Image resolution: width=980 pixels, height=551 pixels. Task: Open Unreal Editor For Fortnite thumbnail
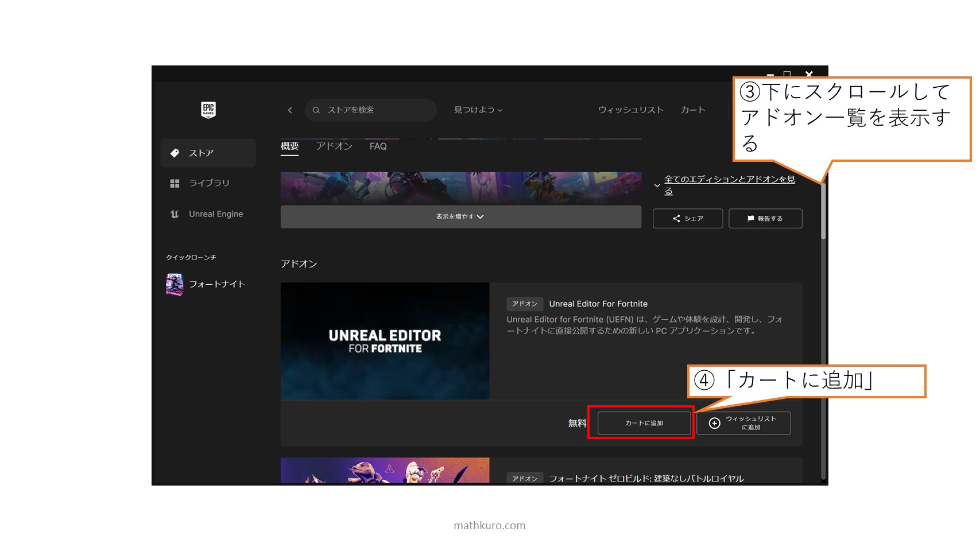coord(385,341)
